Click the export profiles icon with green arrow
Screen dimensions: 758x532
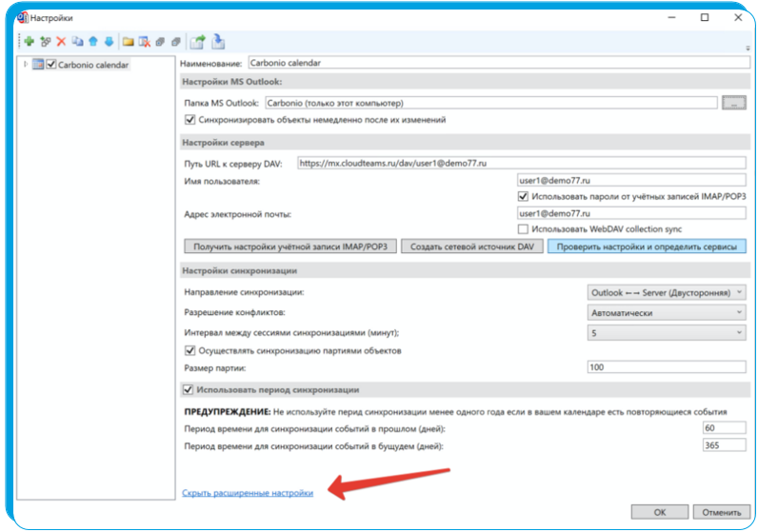[x=197, y=42]
